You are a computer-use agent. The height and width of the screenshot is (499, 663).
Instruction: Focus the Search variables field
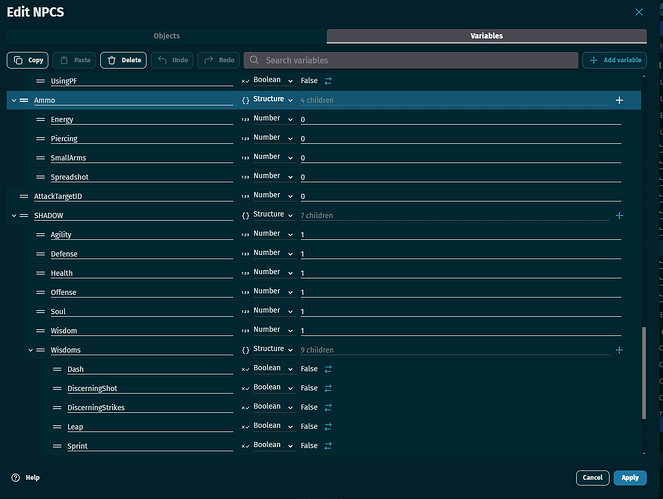pyautogui.click(x=411, y=60)
